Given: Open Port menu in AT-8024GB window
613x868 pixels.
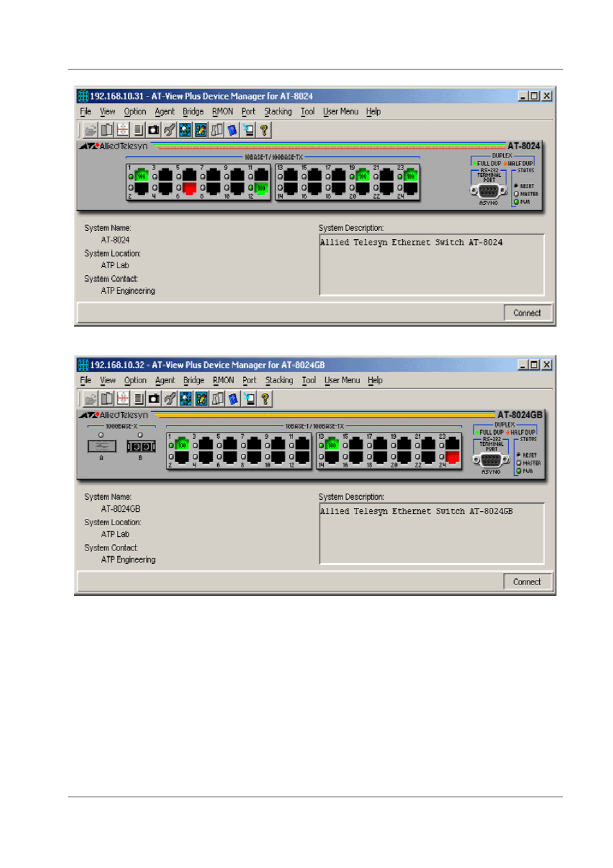Looking at the screenshot, I should pyautogui.click(x=249, y=381).
